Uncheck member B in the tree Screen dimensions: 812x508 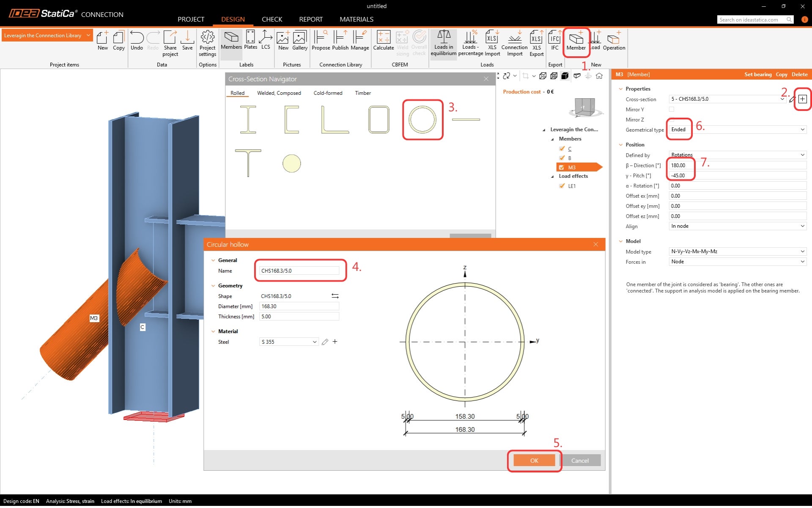pos(562,158)
